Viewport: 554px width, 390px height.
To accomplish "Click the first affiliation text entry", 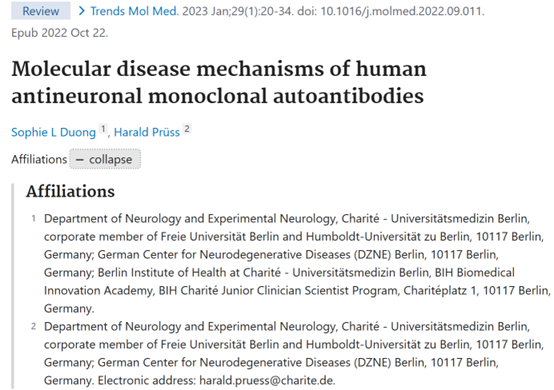I will tap(297, 264).
